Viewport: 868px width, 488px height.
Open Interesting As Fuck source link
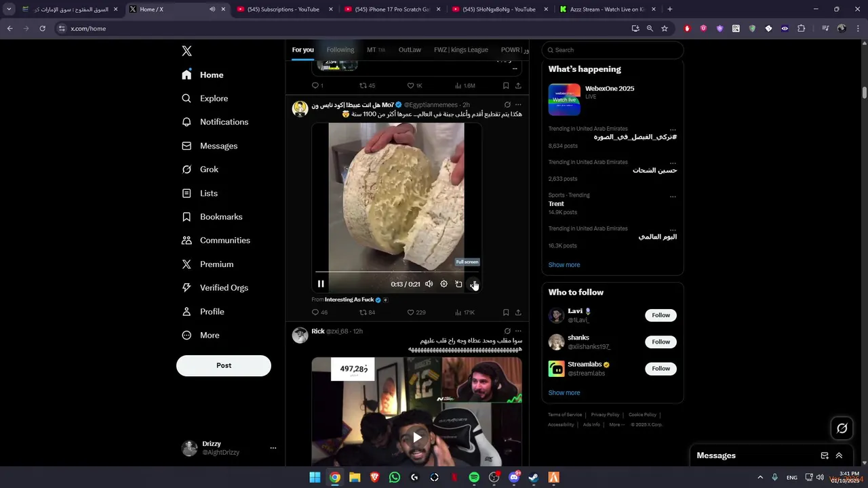point(349,300)
